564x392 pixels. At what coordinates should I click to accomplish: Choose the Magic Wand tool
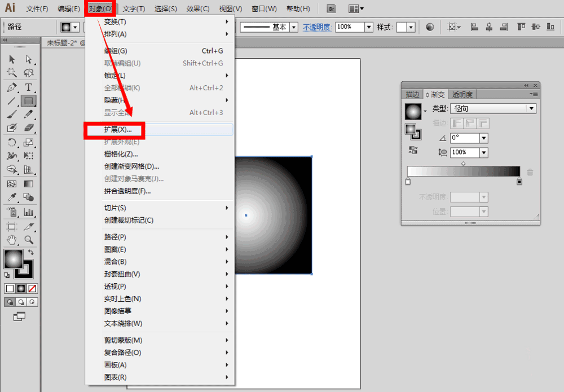[12, 73]
